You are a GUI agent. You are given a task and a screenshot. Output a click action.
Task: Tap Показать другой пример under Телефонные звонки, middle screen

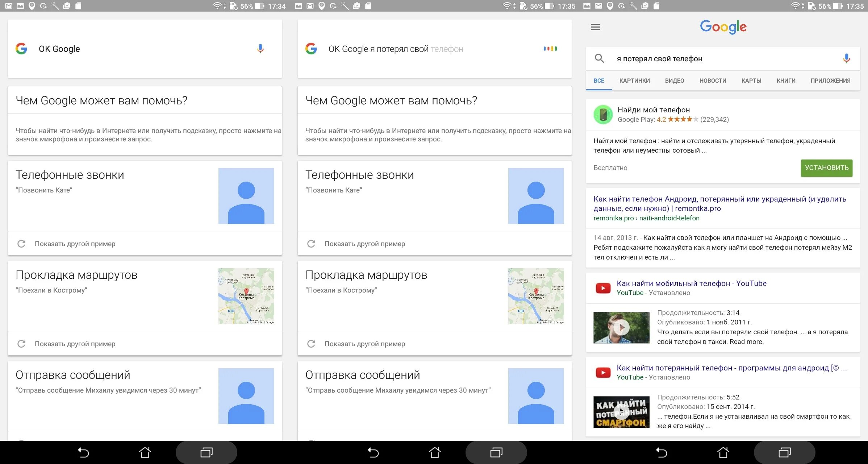coord(365,244)
